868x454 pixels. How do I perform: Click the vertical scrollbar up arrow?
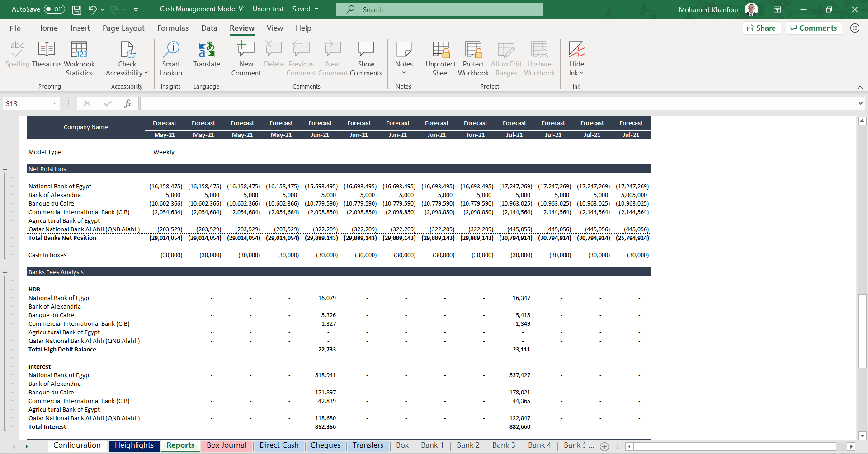(x=862, y=121)
